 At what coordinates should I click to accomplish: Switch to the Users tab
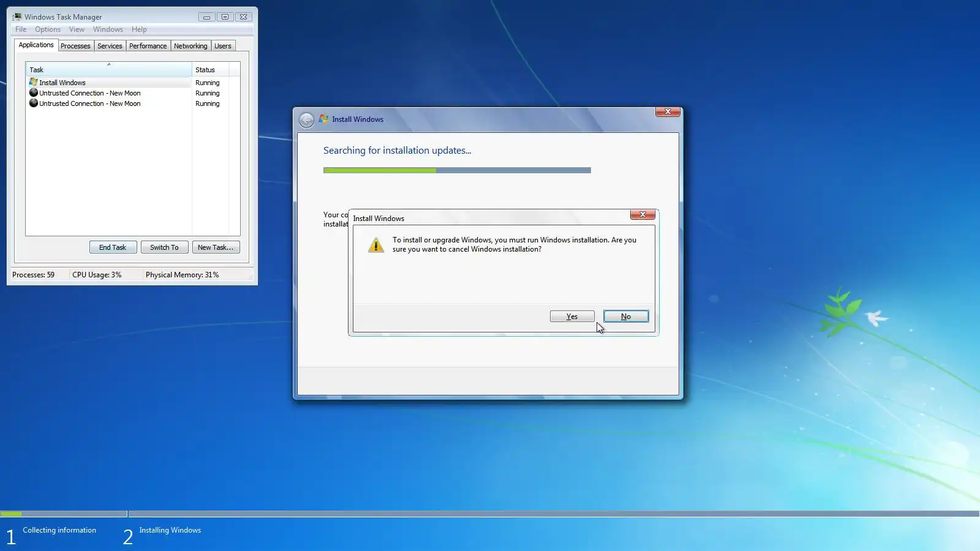coord(223,46)
